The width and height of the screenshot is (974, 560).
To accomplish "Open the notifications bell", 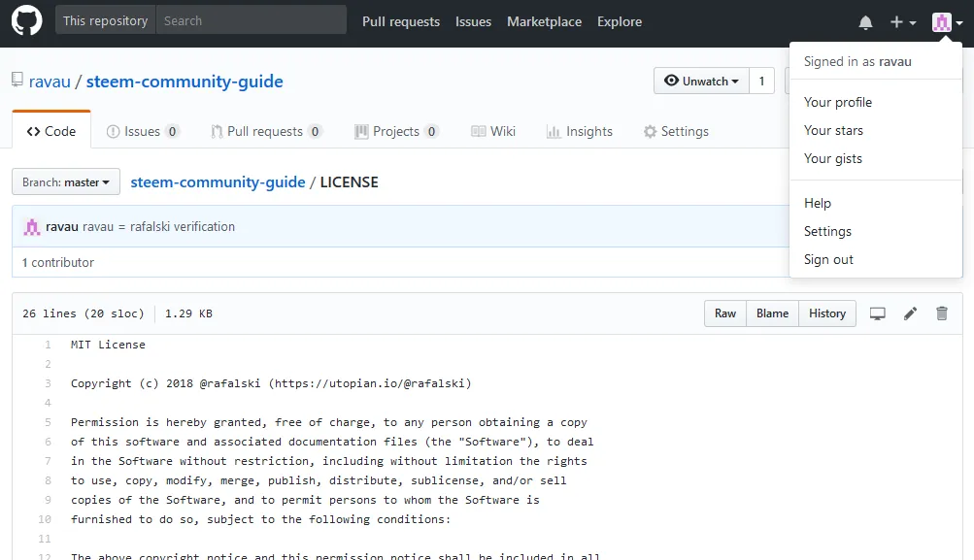I will tap(865, 22).
